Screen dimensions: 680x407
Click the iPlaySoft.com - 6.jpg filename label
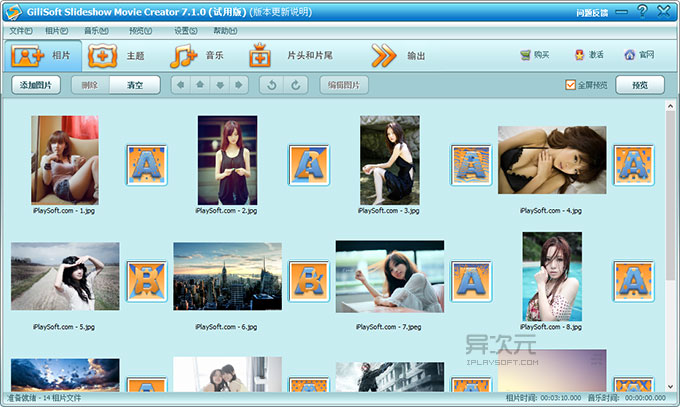[x=226, y=327]
